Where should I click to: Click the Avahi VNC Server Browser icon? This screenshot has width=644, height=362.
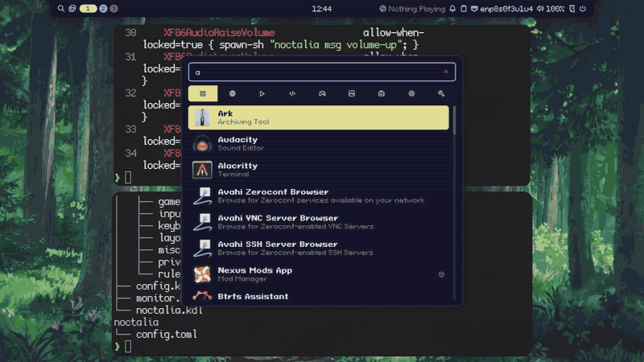pos(202,222)
